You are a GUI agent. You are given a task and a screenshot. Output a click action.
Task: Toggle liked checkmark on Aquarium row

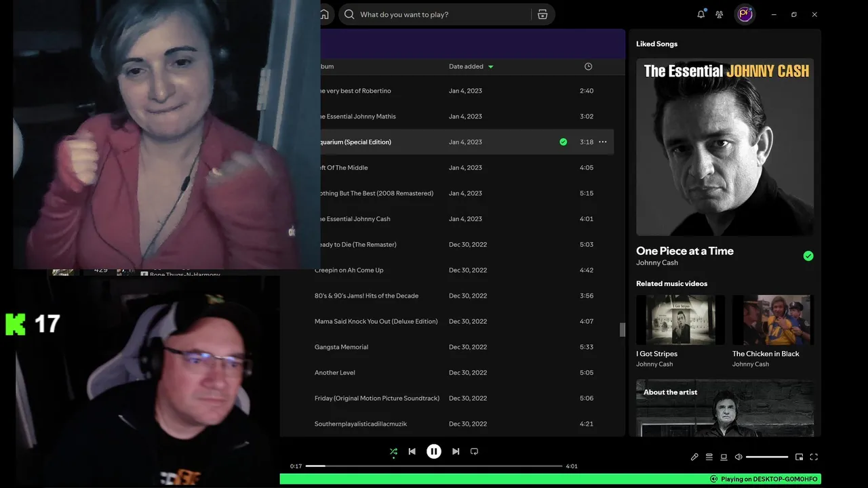click(563, 142)
